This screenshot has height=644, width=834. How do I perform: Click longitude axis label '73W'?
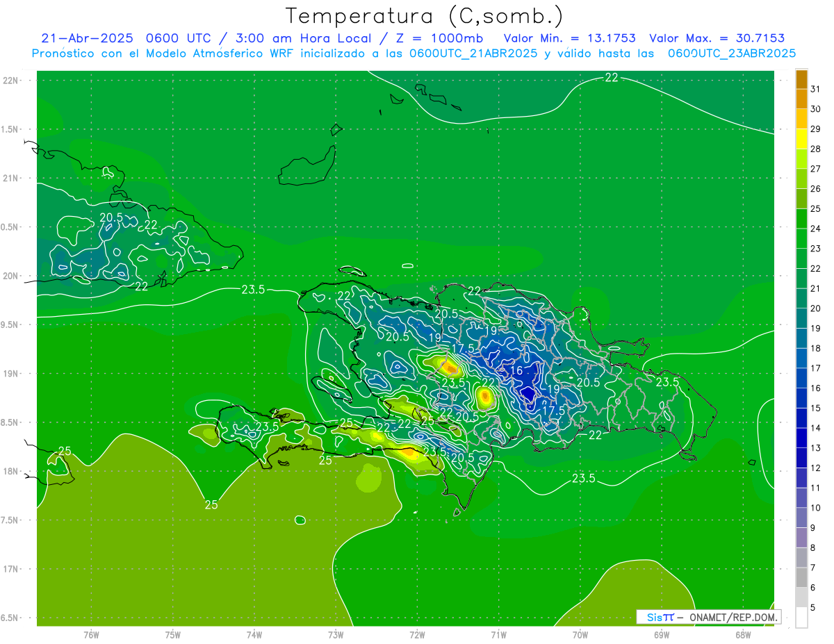coord(336,634)
